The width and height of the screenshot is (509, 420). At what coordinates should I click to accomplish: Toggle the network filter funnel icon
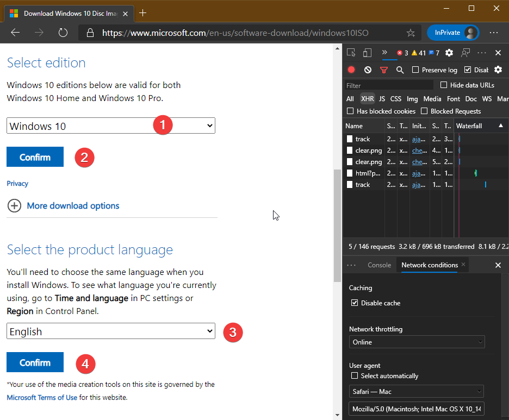coord(384,70)
